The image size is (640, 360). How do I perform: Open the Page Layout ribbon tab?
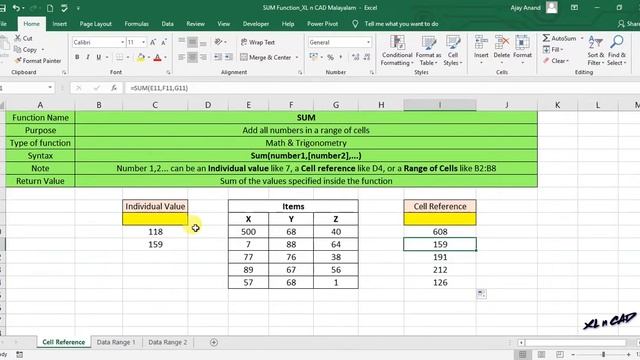[x=96, y=24]
